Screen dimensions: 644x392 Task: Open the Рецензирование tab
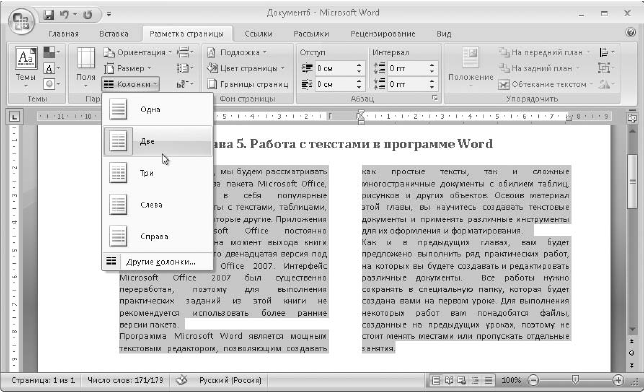point(382,34)
